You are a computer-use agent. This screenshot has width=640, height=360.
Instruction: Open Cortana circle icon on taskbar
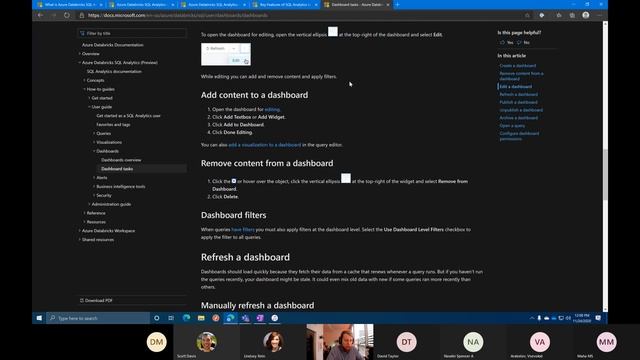click(157, 318)
